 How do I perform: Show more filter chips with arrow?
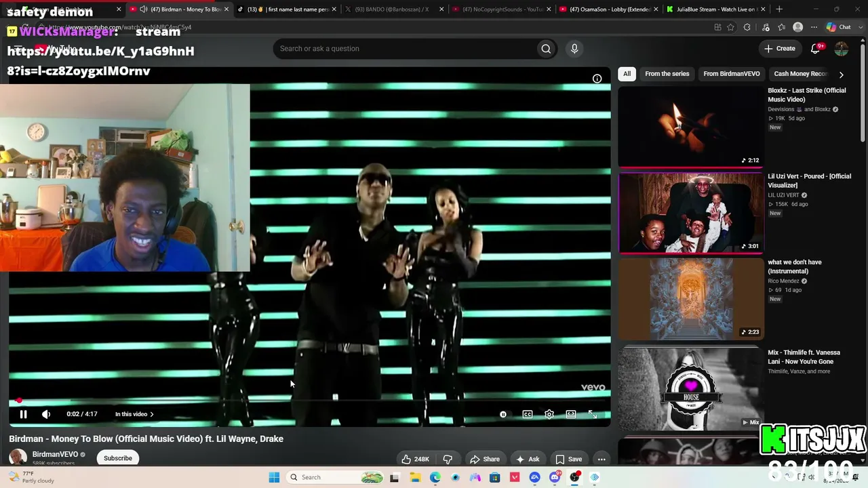coord(841,75)
